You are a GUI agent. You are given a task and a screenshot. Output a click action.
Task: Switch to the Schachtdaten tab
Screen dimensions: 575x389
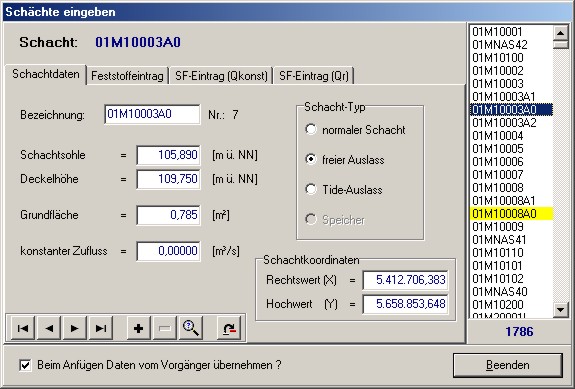pyautogui.click(x=45, y=74)
